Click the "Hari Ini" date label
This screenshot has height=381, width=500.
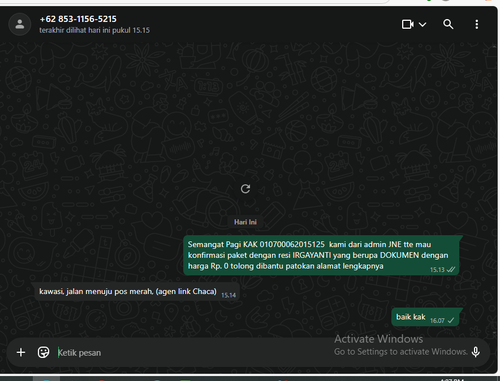pos(245,222)
